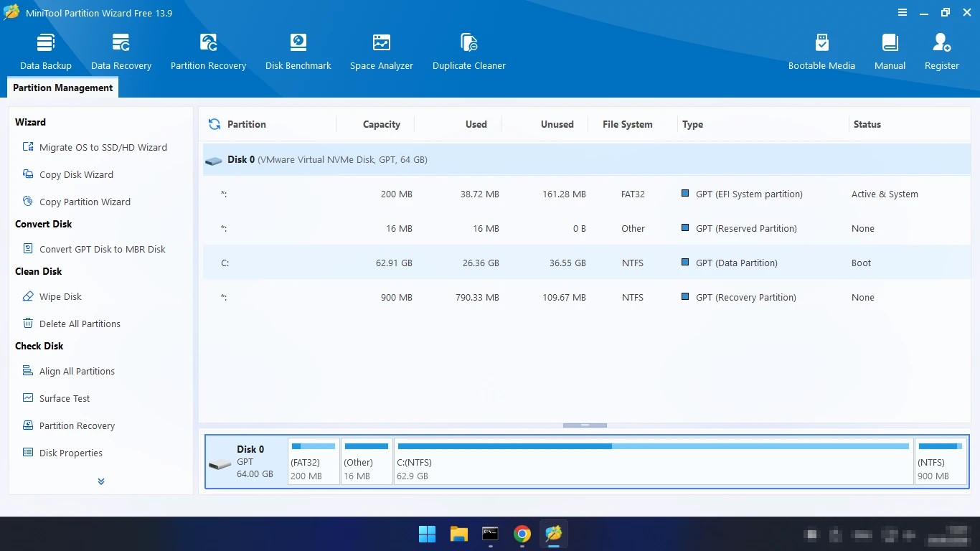Open the hamburger menu in title bar
This screenshot has height=551, width=980.
coord(903,13)
